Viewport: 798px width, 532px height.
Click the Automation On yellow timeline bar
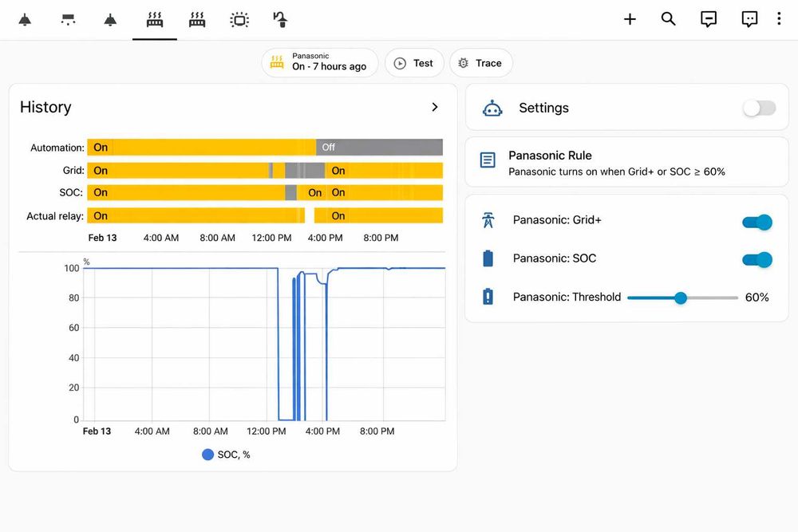[x=202, y=147]
